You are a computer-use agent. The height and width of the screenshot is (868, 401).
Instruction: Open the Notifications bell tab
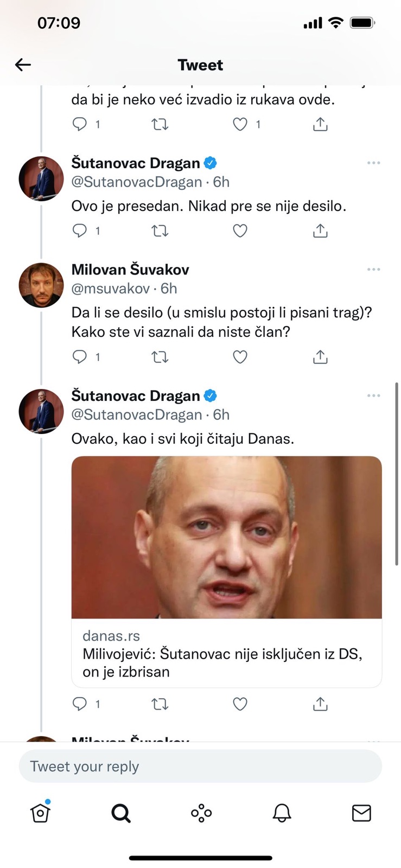[x=282, y=813]
